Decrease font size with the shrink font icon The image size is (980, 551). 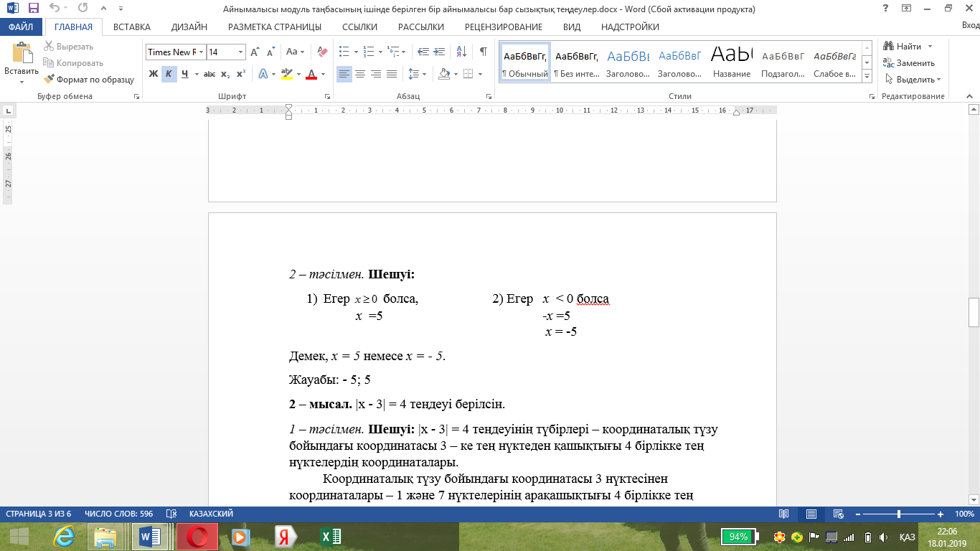coord(270,52)
